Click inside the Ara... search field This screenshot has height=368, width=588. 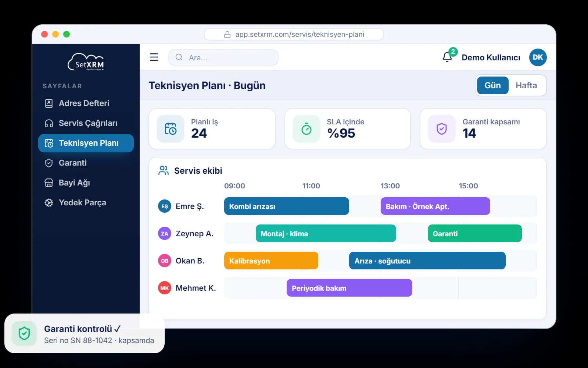[223, 57]
